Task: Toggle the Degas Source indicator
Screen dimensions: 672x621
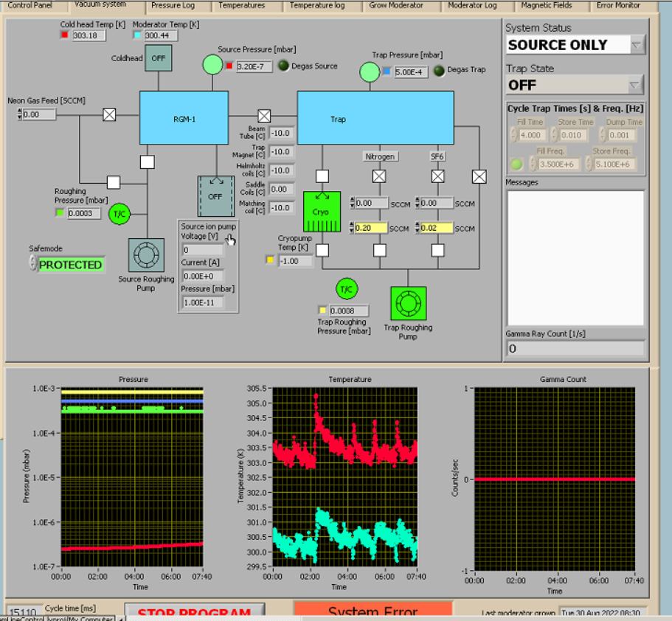Action: (x=283, y=66)
